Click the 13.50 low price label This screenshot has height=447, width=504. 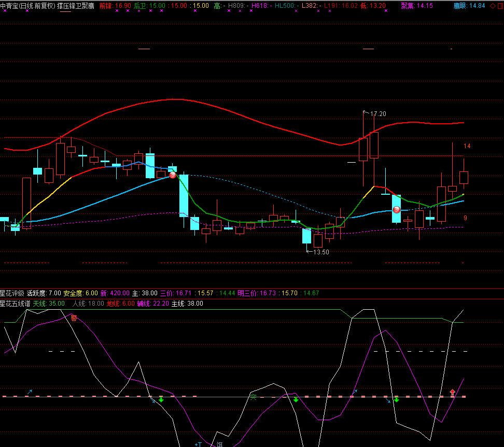click(321, 252)
